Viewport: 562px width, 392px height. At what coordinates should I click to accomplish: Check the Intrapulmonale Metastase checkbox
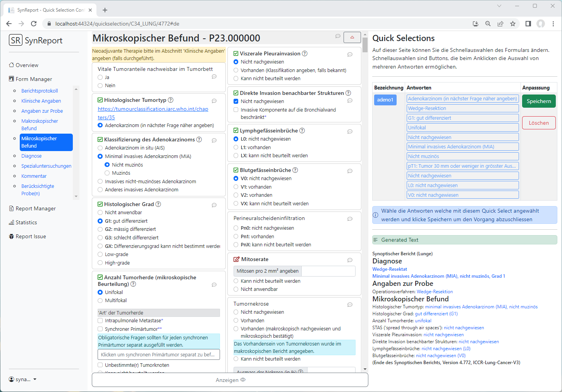(100, 321)
